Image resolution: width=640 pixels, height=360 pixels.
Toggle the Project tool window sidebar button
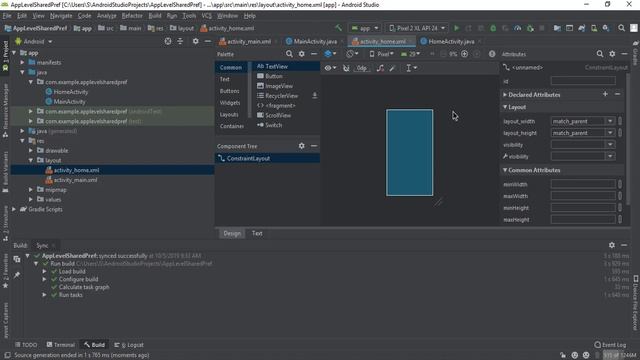[x=5, y=55]
